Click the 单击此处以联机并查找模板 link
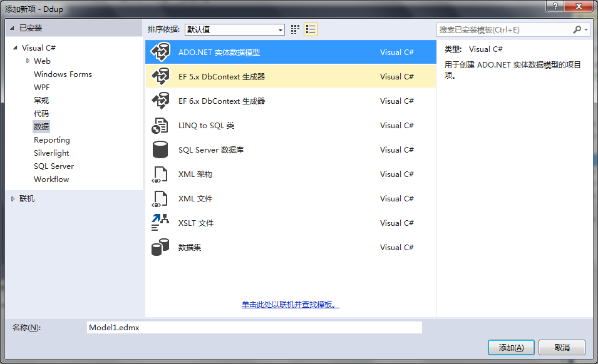The height and width of the screenshot is (364, 598). 290,304
